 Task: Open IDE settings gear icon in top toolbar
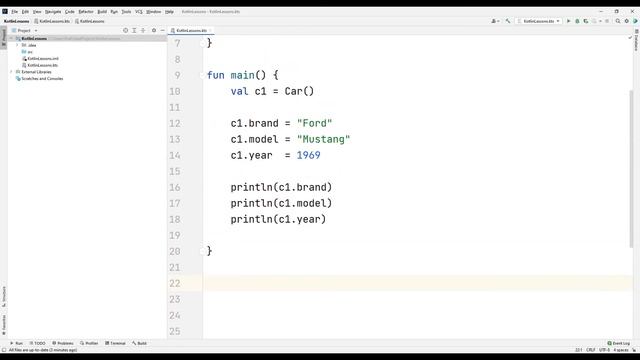coord(627,21)
